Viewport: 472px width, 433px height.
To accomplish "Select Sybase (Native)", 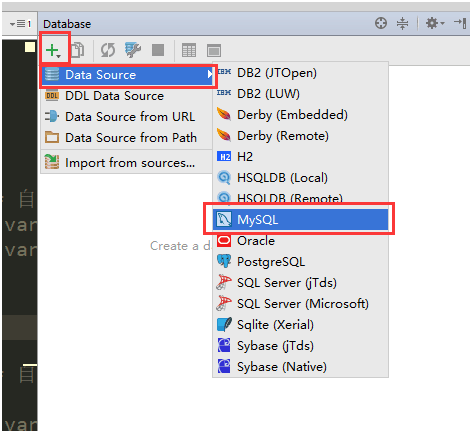I will click(300, 367).
